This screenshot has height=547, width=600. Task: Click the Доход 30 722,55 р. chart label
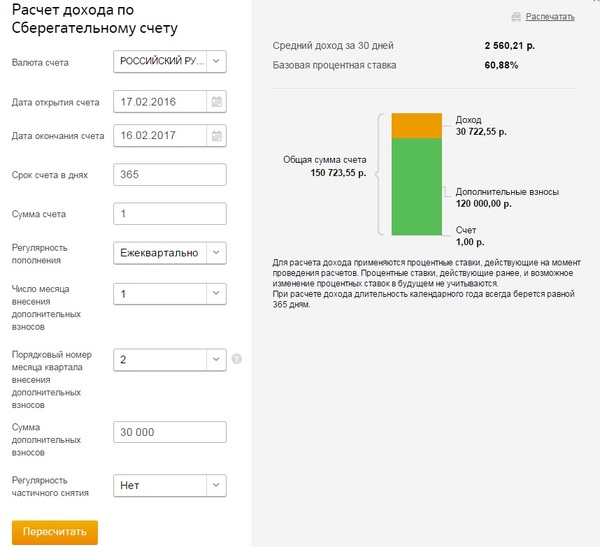pos(480,126)
